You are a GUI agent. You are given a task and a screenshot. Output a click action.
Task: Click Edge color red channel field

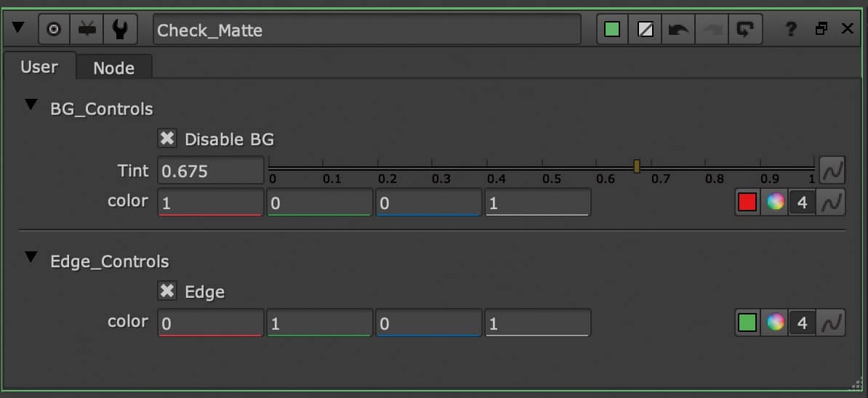pyautogui.click(x=210, y=322)
